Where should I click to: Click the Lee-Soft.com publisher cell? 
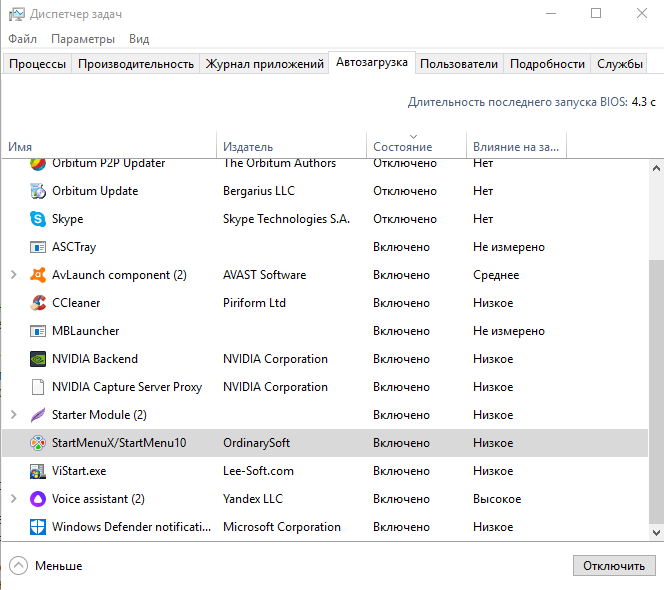click(258, 471)
